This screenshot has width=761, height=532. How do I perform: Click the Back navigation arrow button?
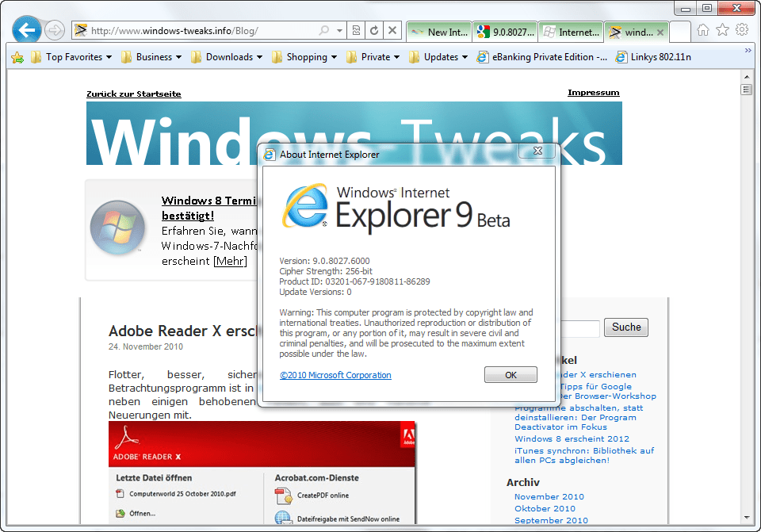pyautogui.click(x=27, y=31)
